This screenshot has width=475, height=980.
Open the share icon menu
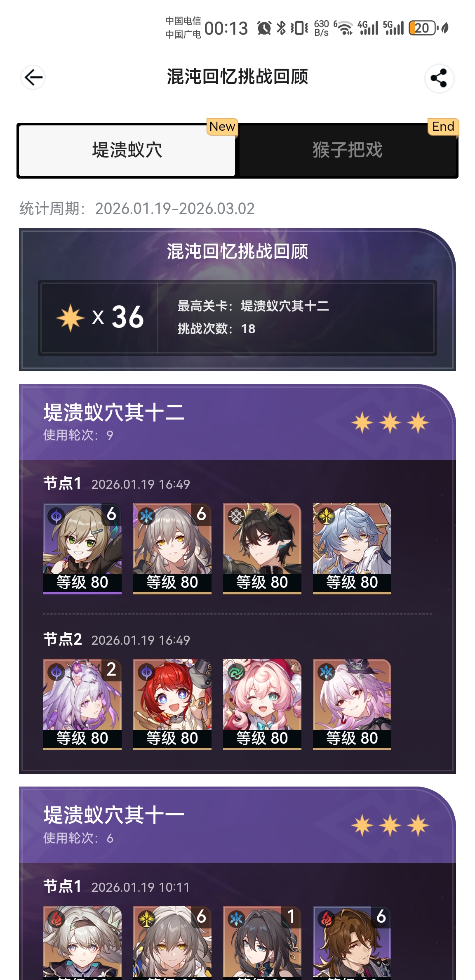pyautogui.click(x=439, y=78)
